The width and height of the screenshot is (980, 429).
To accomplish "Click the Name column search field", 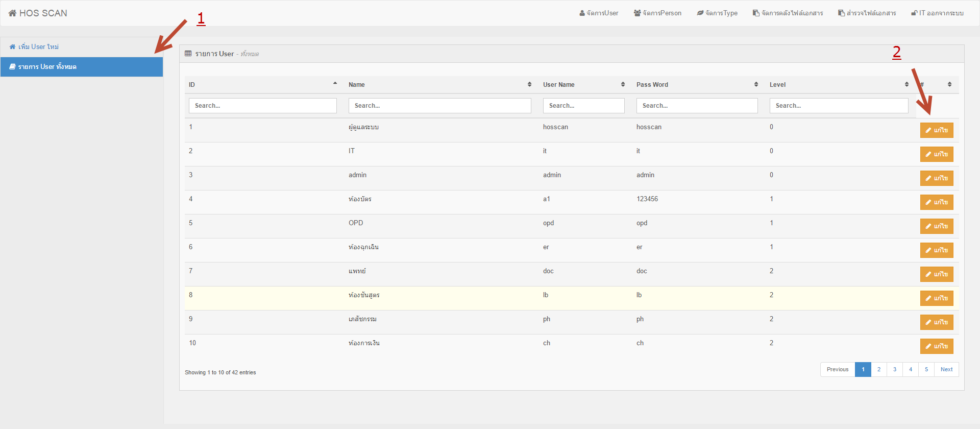I will pos(439,106).
